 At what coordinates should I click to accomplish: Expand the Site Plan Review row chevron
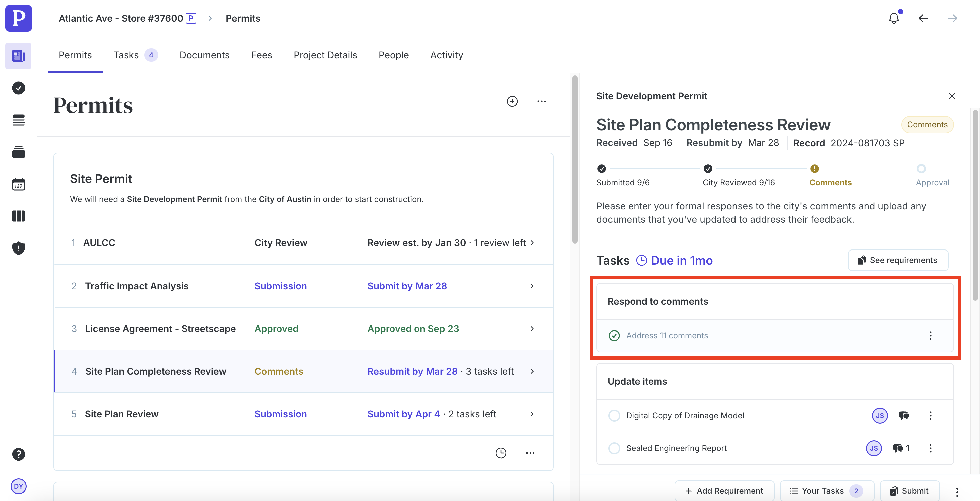pos(532,414)
